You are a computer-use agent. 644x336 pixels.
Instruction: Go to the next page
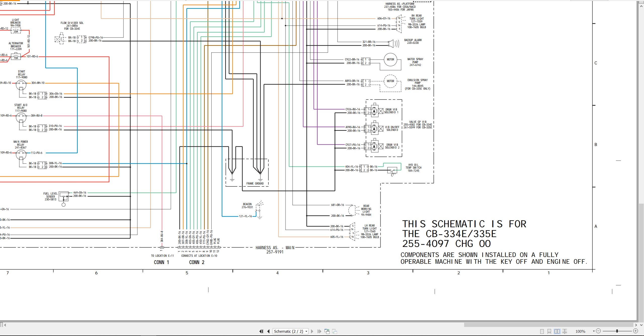[312, 331]
